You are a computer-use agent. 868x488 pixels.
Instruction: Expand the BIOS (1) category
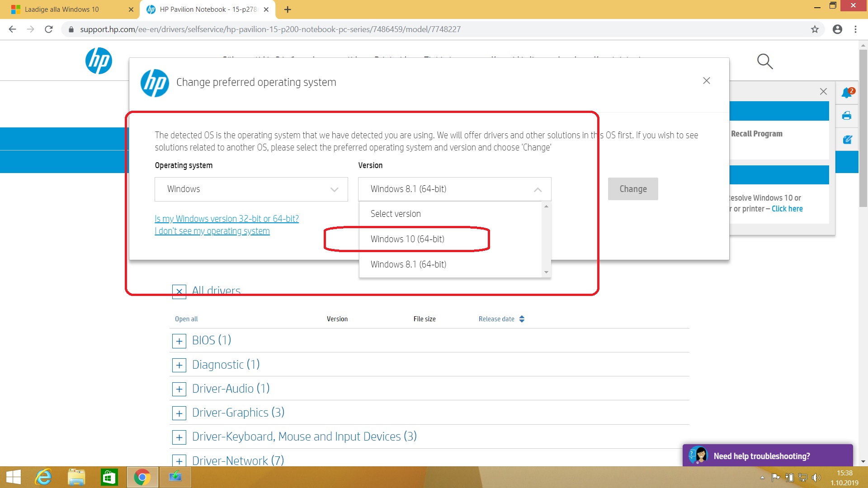pos(179,341)
